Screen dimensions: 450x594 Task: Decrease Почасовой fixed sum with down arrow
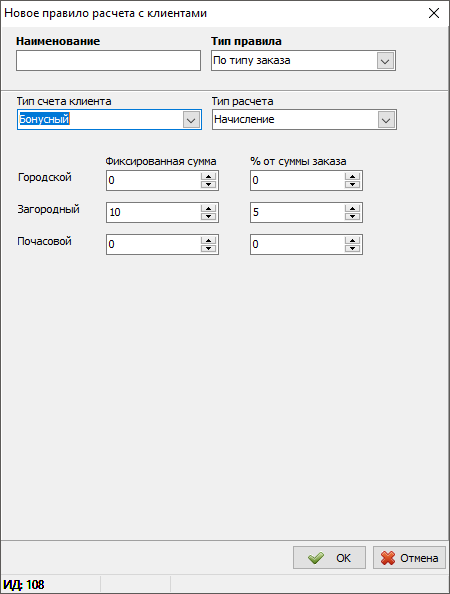tap(208, 248)
